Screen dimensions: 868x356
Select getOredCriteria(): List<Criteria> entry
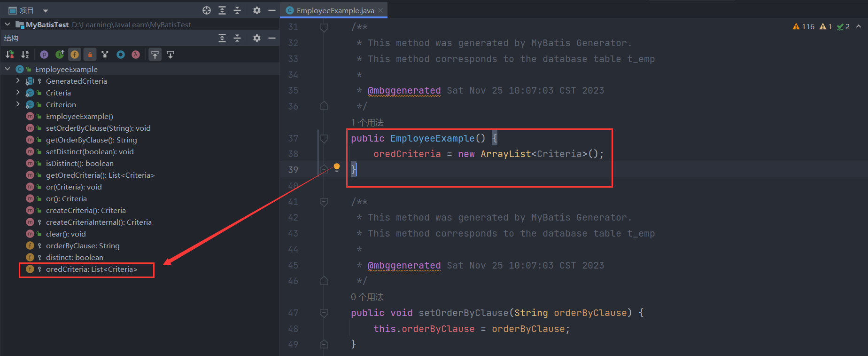140,175
